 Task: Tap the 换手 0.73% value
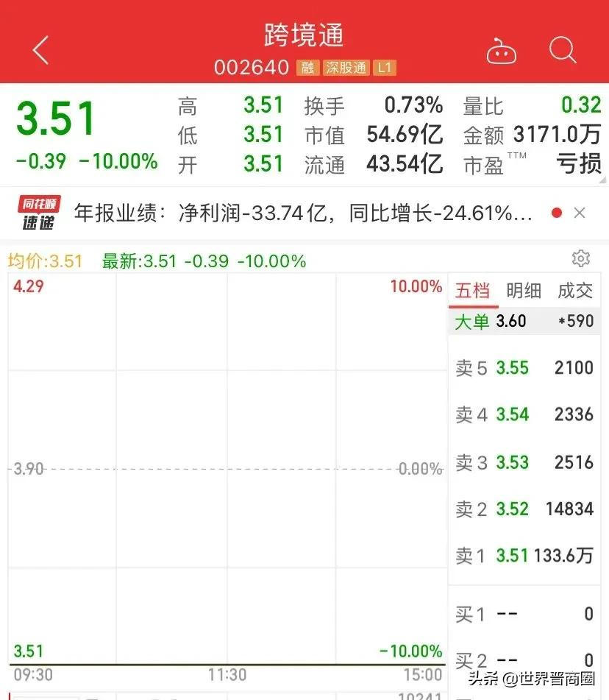413,105
